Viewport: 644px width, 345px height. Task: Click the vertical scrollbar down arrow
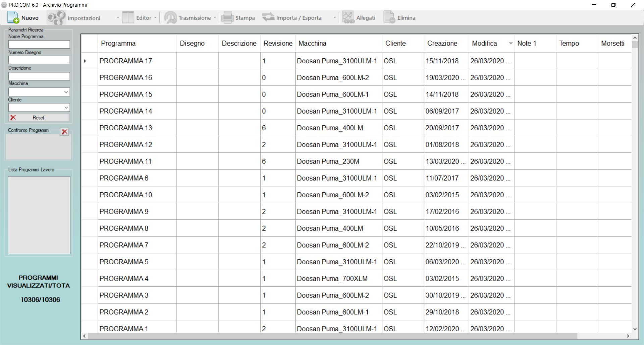[635, 329]
